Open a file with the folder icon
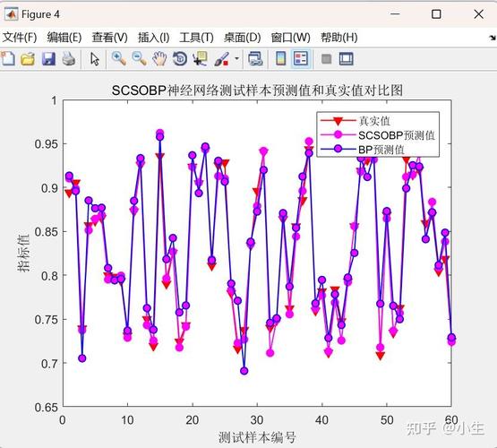The width and height of the screenshot is (497, 448). 28,59
